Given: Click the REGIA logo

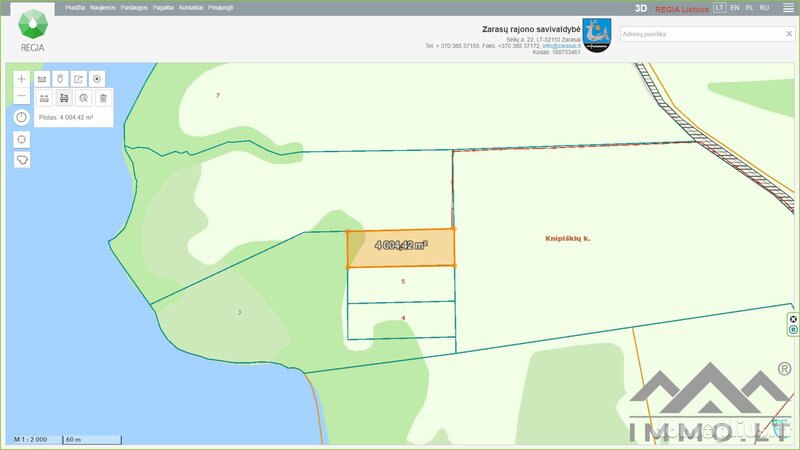Looking at the screenshot, I should (x=33, y=31).
